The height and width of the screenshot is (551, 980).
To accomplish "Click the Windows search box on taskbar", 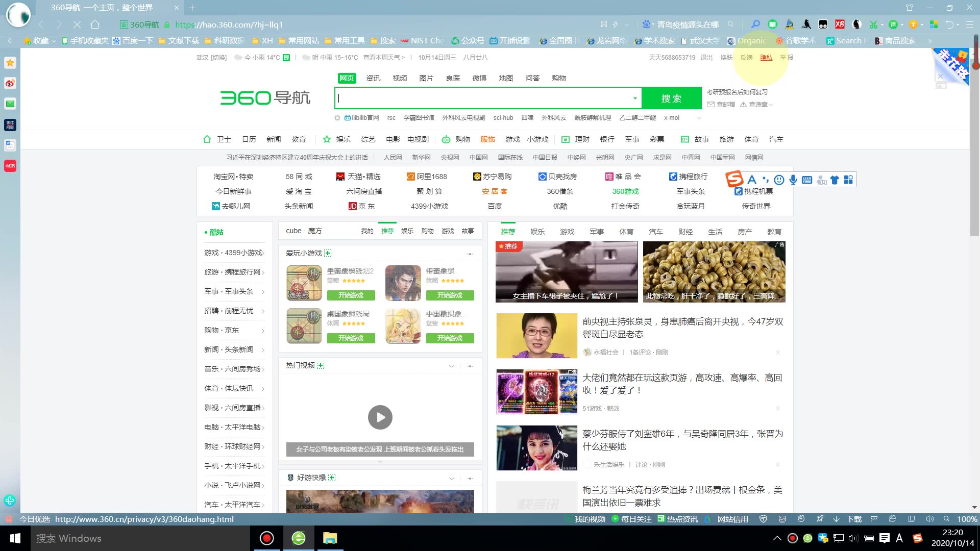I will 140,538.
